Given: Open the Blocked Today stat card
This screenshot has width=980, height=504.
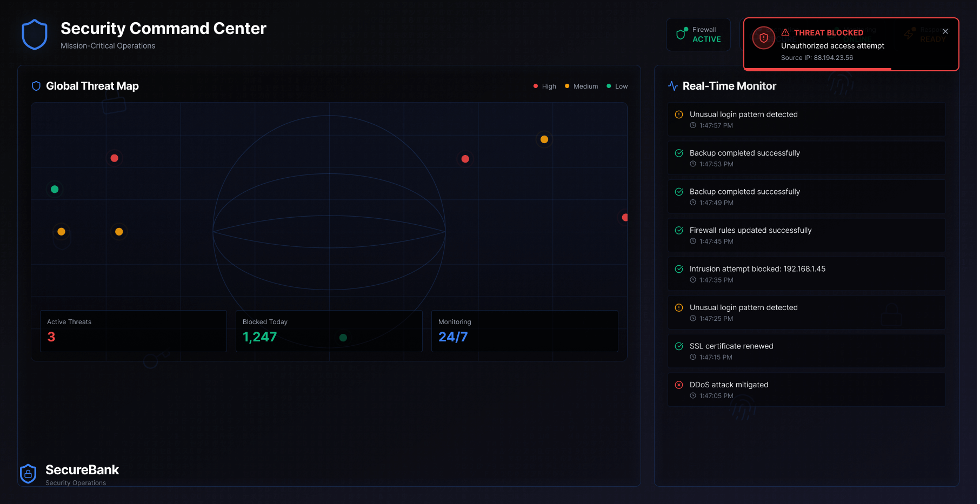Looking at the screenshot, I should pyautogui.click(x=329, y=331).
